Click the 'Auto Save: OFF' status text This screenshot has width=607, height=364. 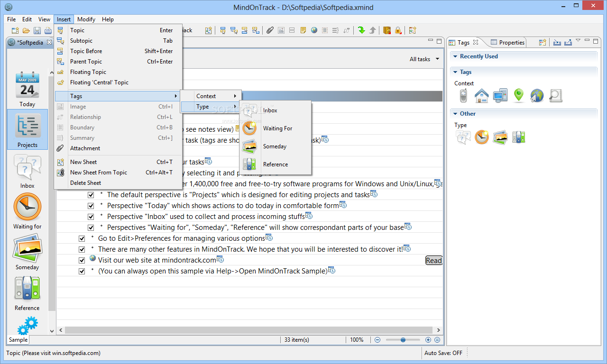click(x=443, y=353)
